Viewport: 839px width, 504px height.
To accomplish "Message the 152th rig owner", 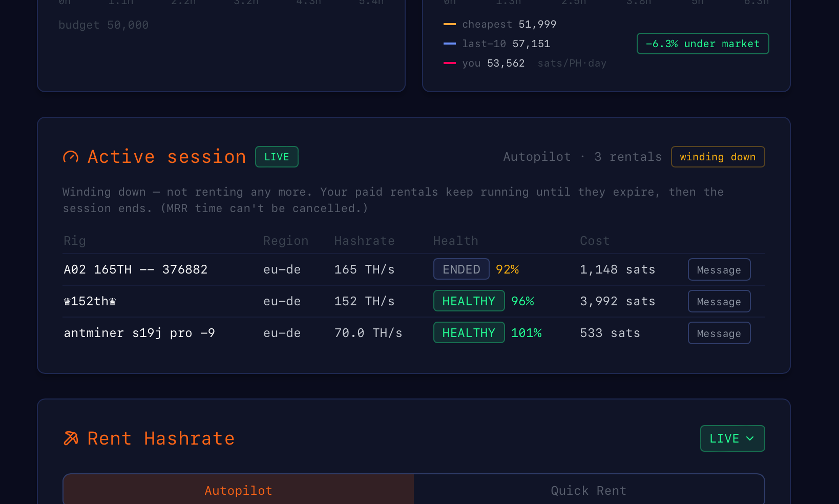I will click(719, 301).
